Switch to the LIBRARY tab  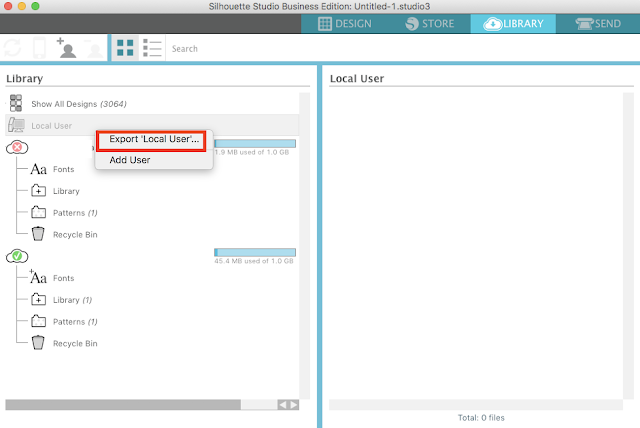click(513, 24)
